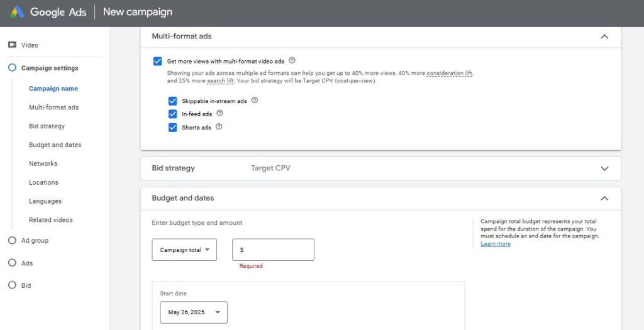Uncheck Get more views with multi-format video ads

(157, 61)
